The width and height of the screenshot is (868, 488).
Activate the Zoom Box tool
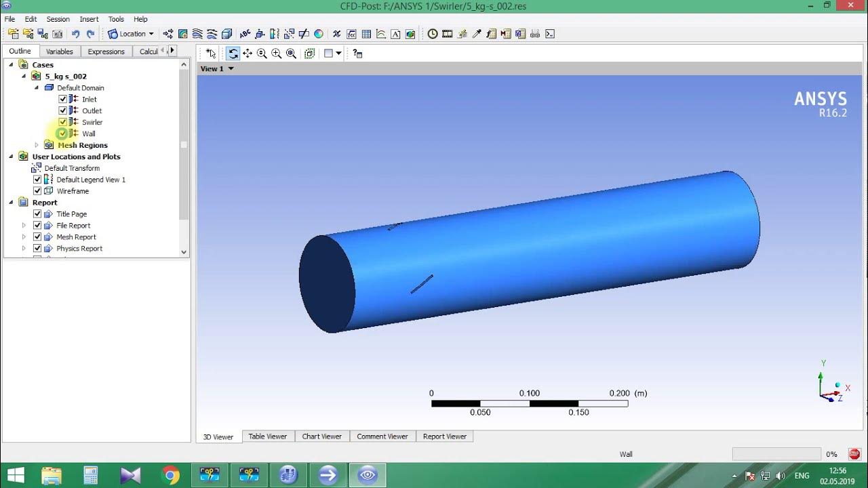coord(277,53)
